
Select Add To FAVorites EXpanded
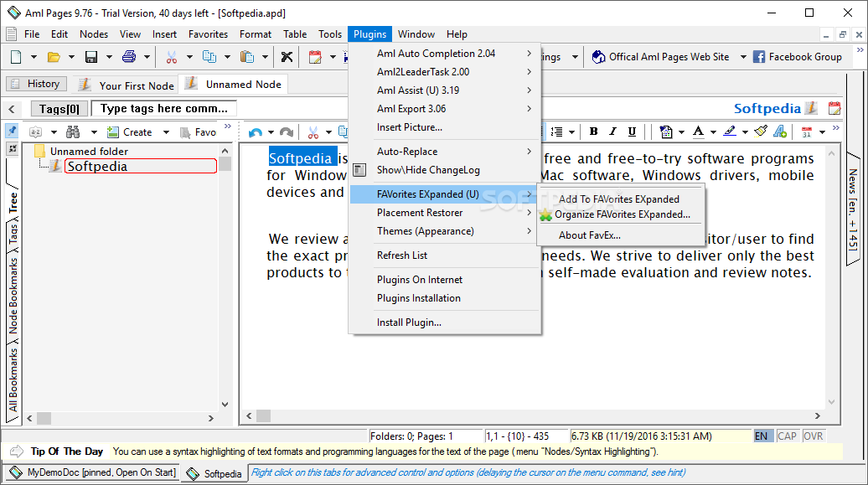tap(619, 199)
